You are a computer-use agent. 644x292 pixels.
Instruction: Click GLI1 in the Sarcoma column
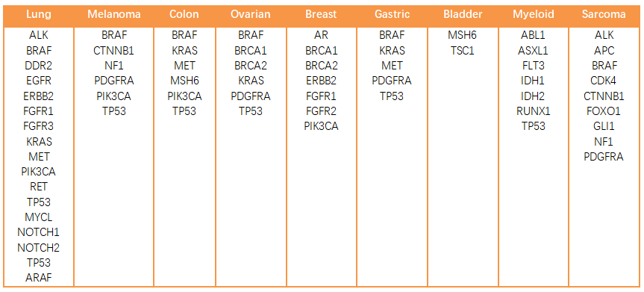coord(604,126)
